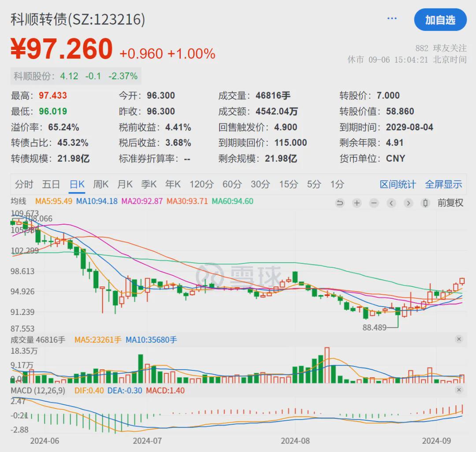Zoom out chart with minus icon
476x452 pixels.
coord(374,203)
